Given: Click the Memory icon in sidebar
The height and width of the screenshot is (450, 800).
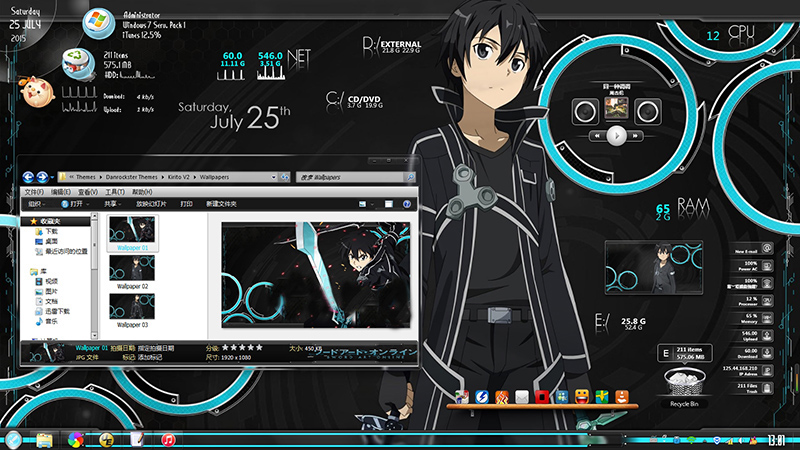Looking at the screenshot, I should tap(767, 319).
